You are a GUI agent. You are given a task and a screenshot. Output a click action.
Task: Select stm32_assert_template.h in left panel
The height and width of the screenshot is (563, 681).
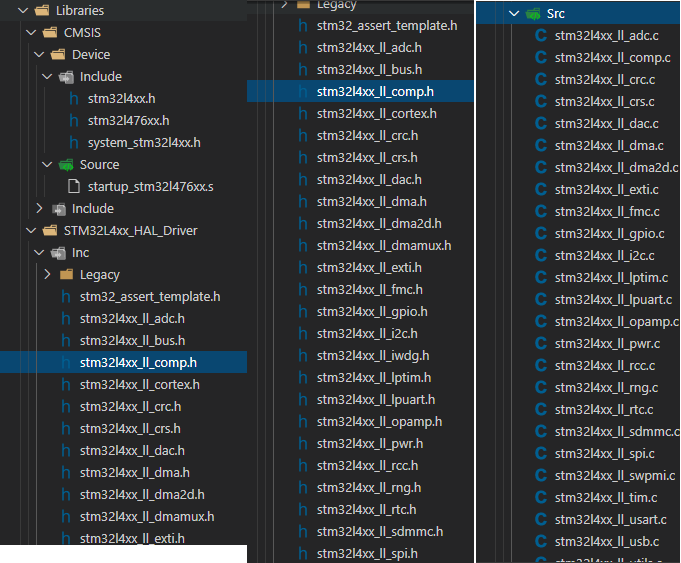pos(150,297)
